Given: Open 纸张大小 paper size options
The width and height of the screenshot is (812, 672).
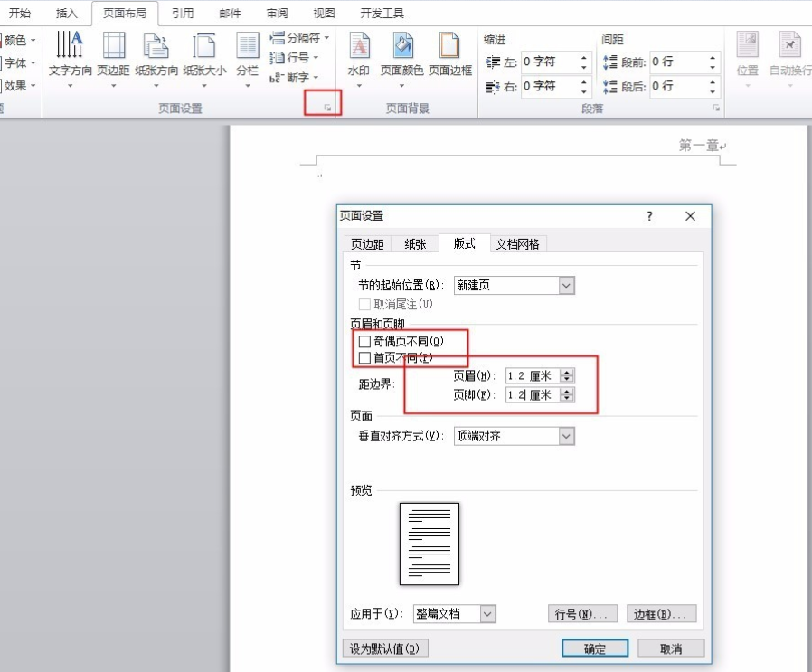Looking at the screenshot, I should coord(204,59).
